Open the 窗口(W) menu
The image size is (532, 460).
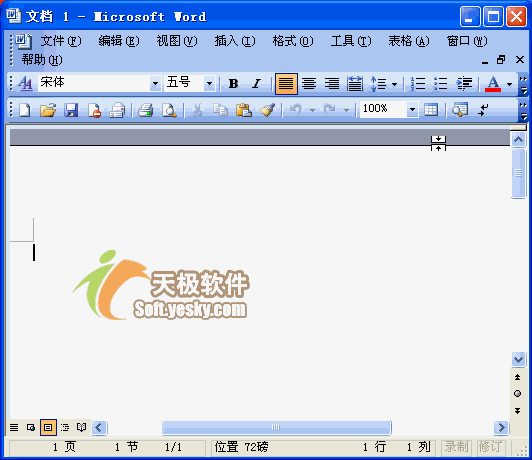click(467, 41)
